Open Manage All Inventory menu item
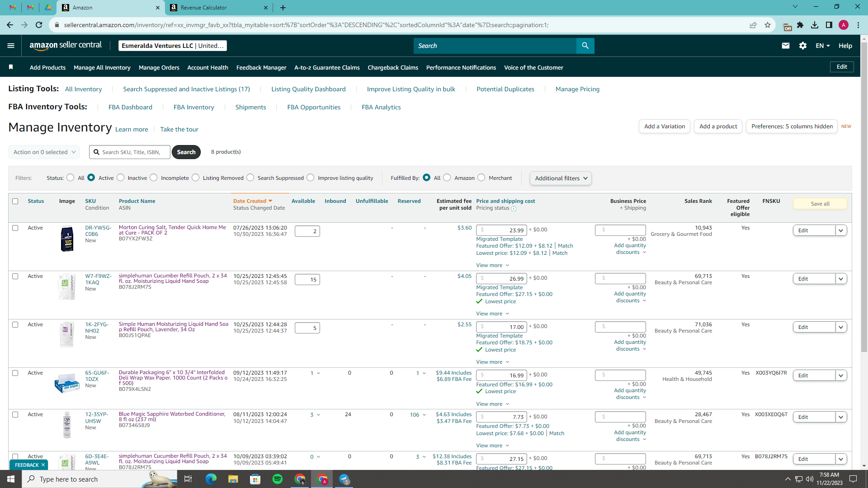This screenshot has width=868, height=488. (102, 67)
